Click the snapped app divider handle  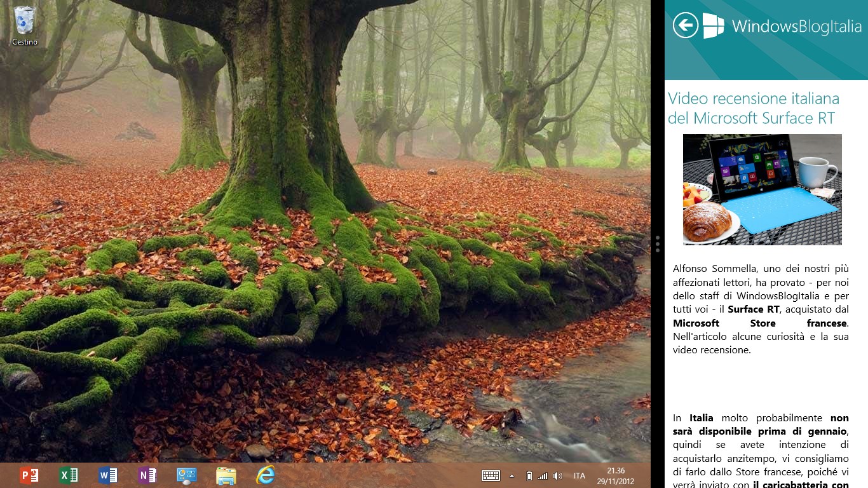[658, 244]
